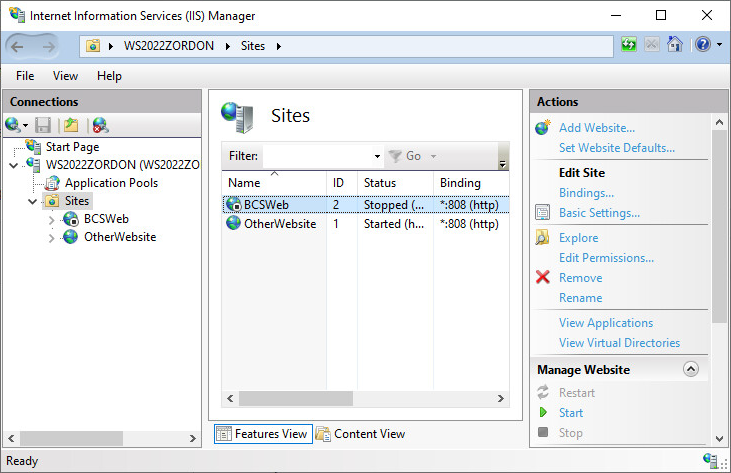Screen dimensions: 731x473
Task: Open the Help question mark icon
Action: click(x=702, y=45)
